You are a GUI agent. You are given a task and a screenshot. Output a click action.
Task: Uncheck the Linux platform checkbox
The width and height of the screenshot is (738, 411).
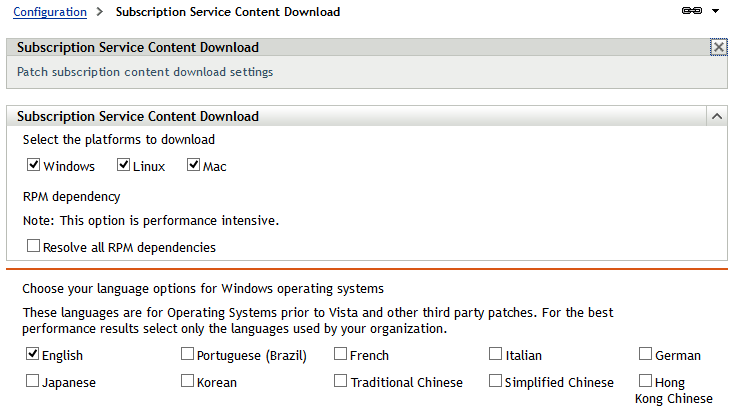coord(124,165)
